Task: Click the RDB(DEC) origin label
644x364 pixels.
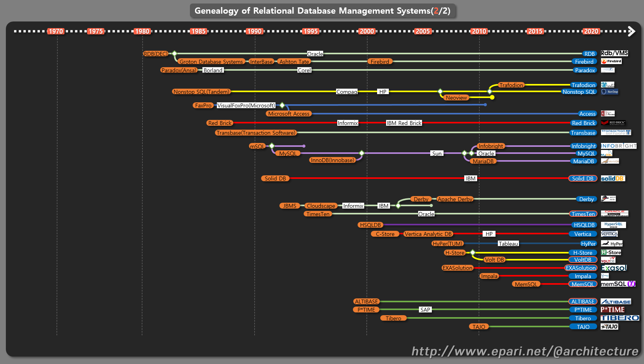Action: 156,54
